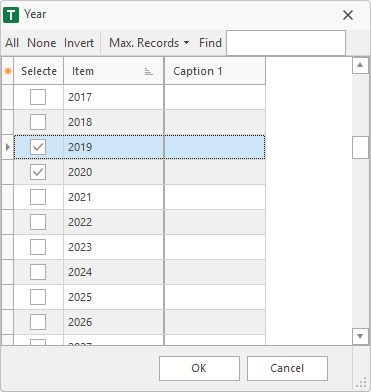Click the Cancel button
Screen dimensions: 371x392
click(287, 368)
